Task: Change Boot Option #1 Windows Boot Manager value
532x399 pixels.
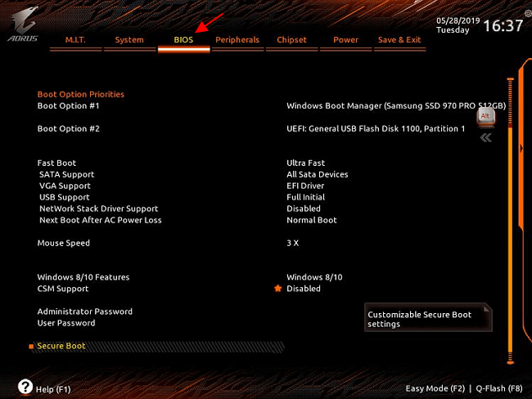Action: 396,105
